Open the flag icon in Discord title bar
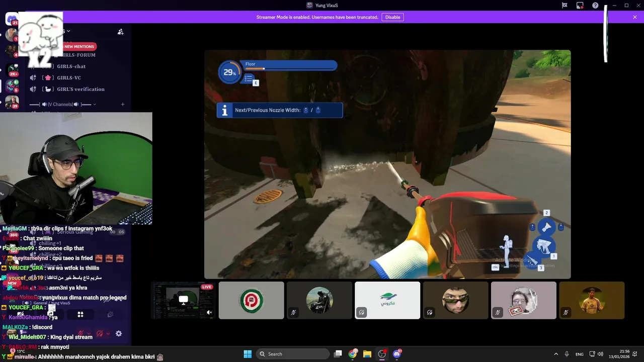The image size is (644, 362). [565, 6]
